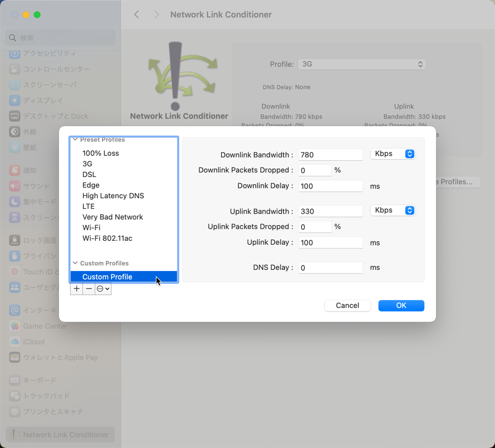Click the Manage Profiles button behind dialog
Screen dimensions: 495x448
[x=459, y=182]
